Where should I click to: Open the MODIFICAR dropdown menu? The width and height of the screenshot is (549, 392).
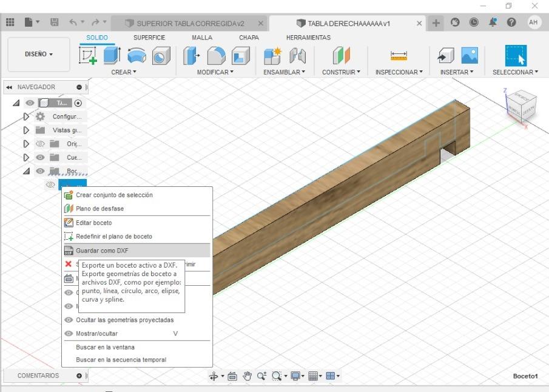coord(215,72)
